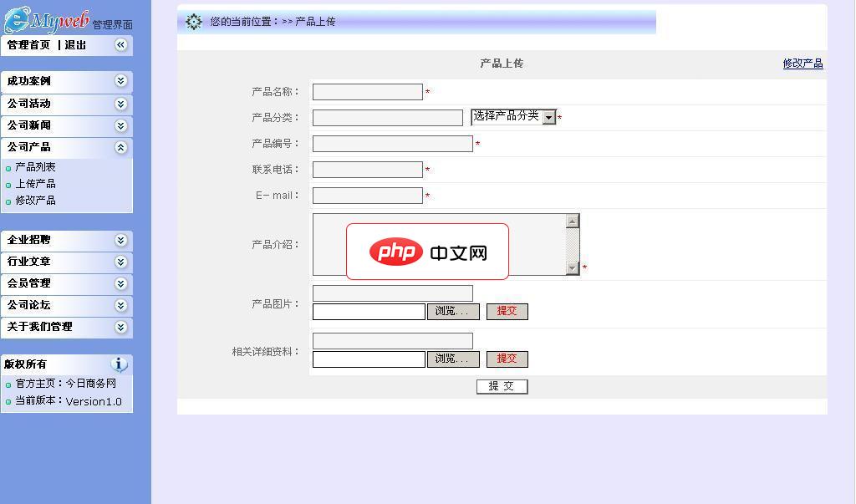Image resolution: width=856 pixels, height=504 pixels.
Task: Expand the 公司活动 menu section
Action: coord(121,104)
